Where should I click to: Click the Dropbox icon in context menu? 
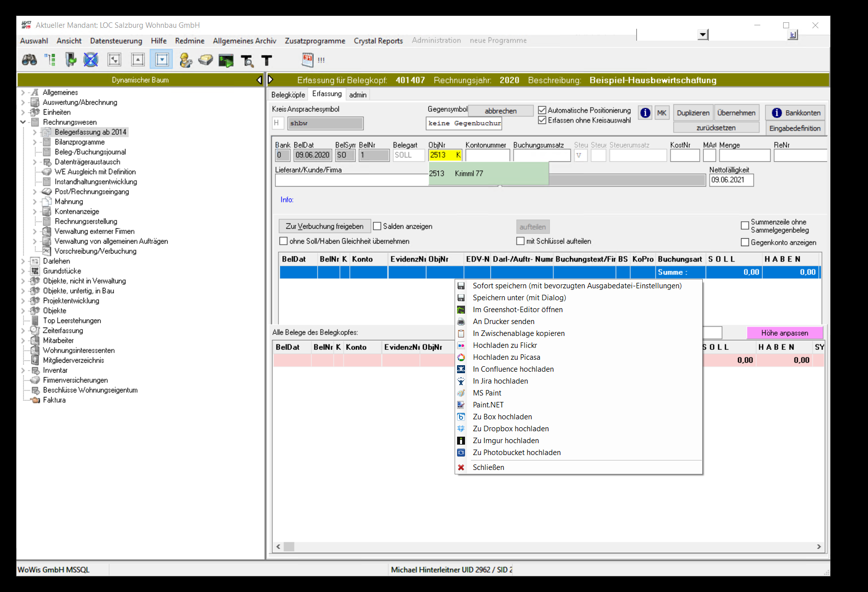click(x=461, y=429)
